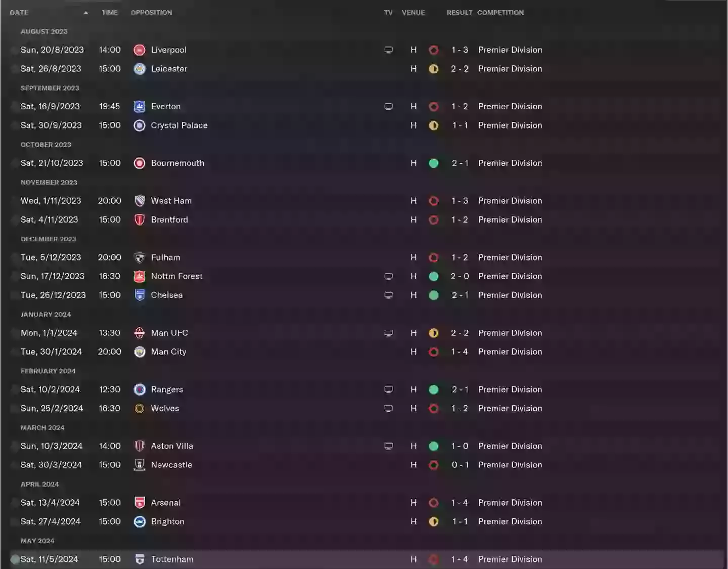The width and height of the screenshot is (728, 569).
Task: Sort by the Competition column header
Action: 500,13
